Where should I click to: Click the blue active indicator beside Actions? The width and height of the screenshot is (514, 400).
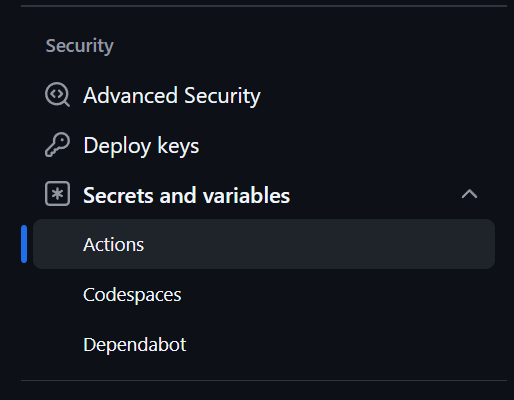click(24, 244)
